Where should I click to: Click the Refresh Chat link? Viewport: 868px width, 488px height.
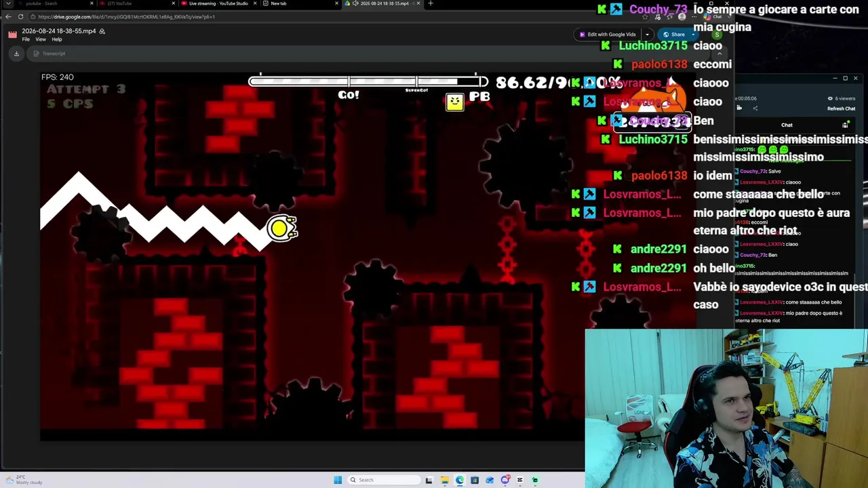pos(841,108)
